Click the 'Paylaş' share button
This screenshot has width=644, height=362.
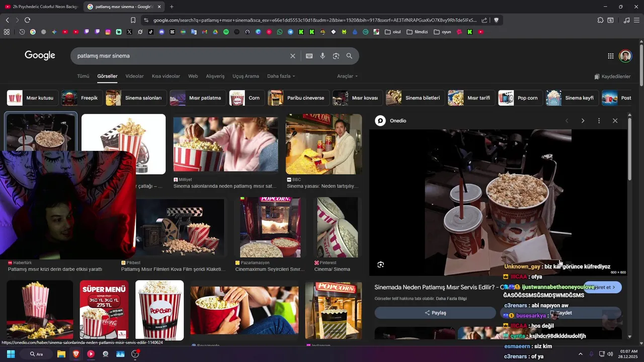[435, 313]
